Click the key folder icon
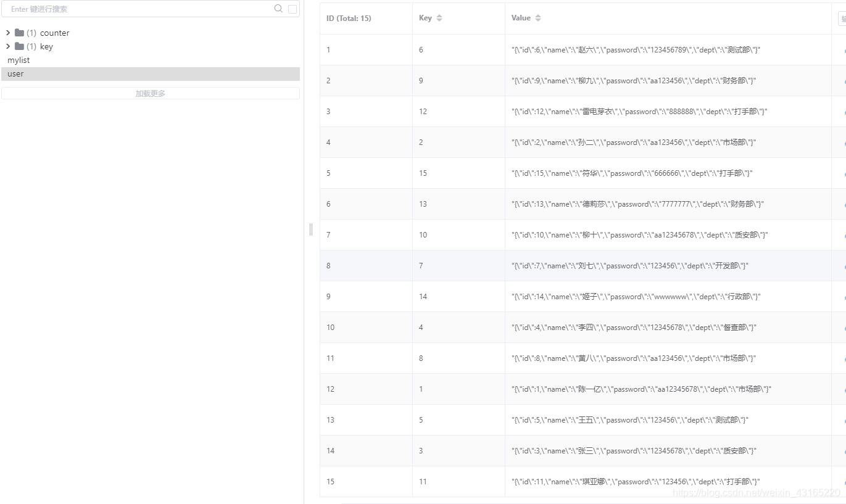Screen dimensions: 846x504 (19, 46)
